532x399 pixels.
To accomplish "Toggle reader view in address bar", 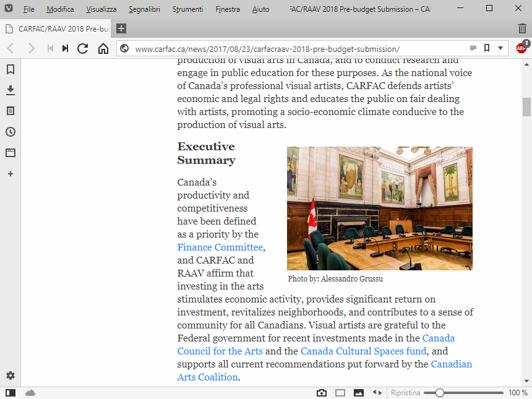I will (x=473, y=48).
